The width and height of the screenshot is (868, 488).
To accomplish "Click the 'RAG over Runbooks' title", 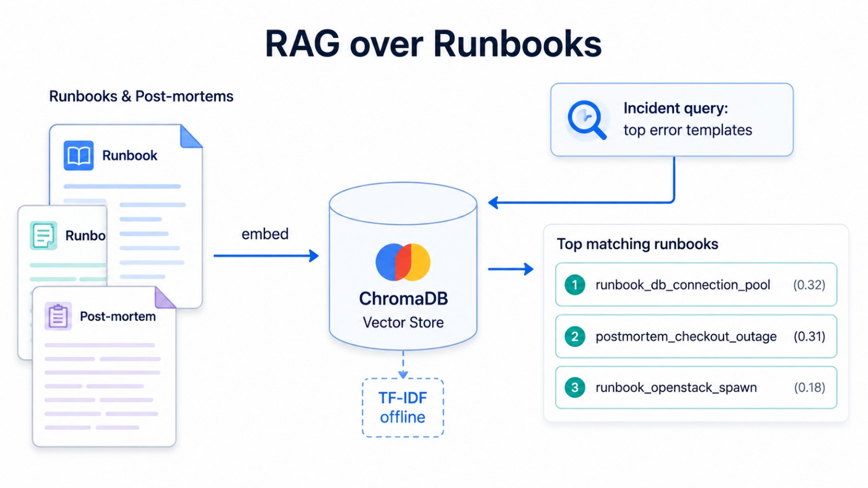I will pos(433,44).
